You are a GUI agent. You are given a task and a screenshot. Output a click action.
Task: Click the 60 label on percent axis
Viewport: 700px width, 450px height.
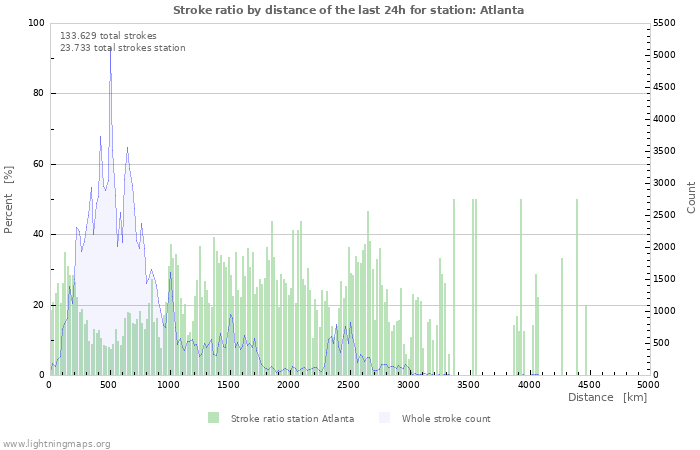(x=39, y=164)
